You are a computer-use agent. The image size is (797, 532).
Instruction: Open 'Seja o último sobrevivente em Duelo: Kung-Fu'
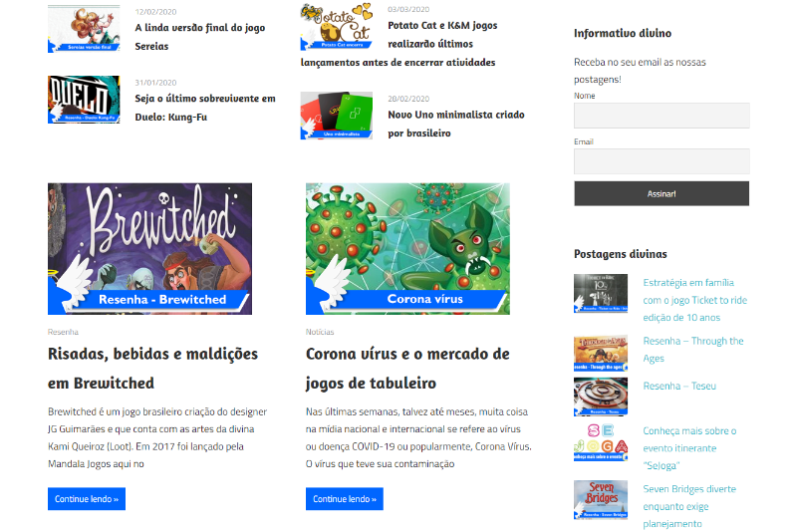(x=205, y=108)
